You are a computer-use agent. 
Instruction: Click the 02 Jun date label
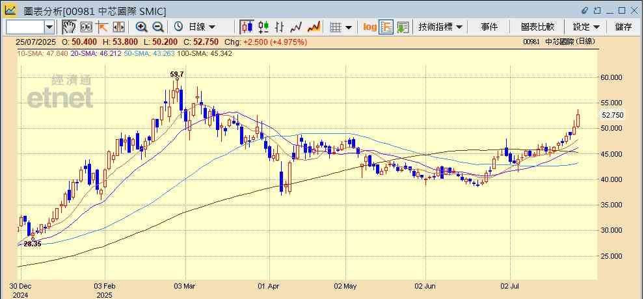point(426,286)
